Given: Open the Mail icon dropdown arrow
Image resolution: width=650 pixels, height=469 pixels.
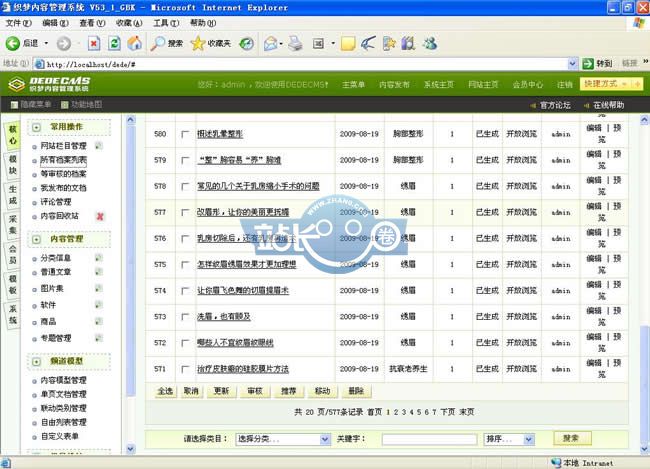Looking at the screenshot, I should click(x=281, y=43).
